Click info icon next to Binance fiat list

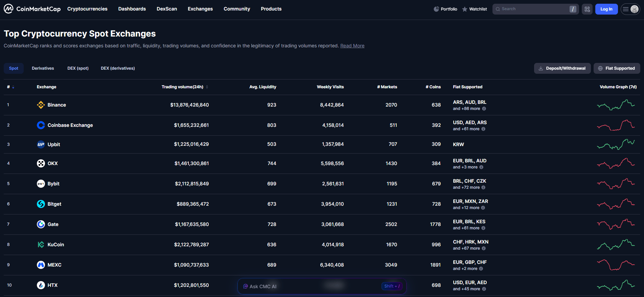pos(484,109)
